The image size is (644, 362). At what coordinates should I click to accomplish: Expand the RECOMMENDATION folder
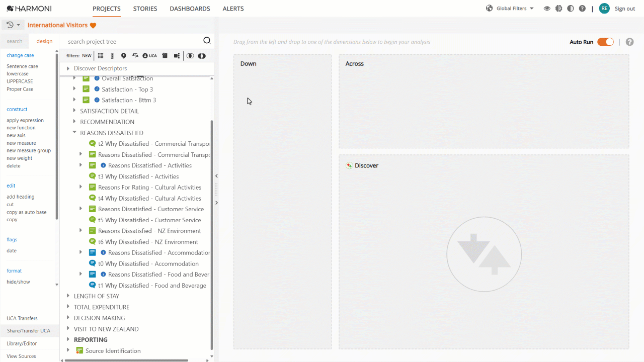(x=74, y=122)
